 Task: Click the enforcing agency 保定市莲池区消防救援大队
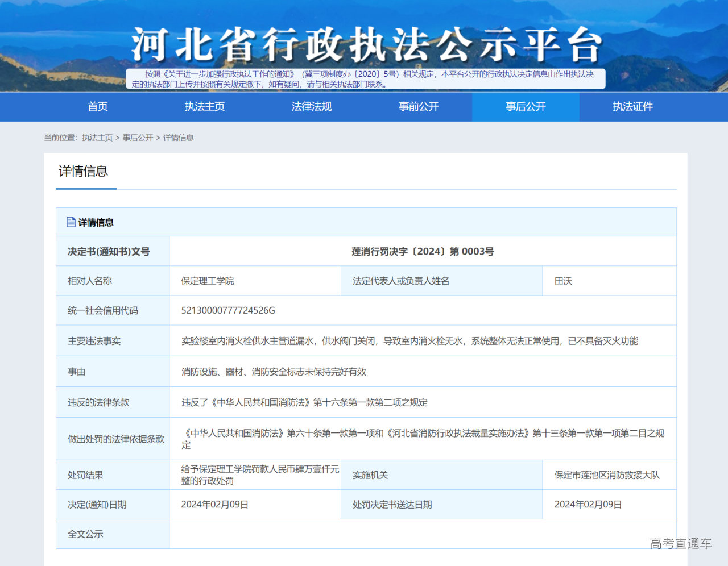pos(607,475)
